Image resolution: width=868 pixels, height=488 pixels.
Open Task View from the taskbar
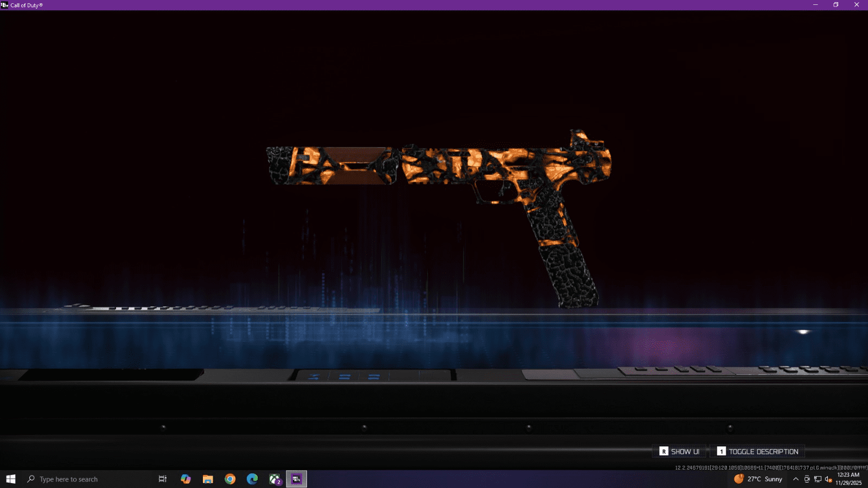click(x=162, y=479)
